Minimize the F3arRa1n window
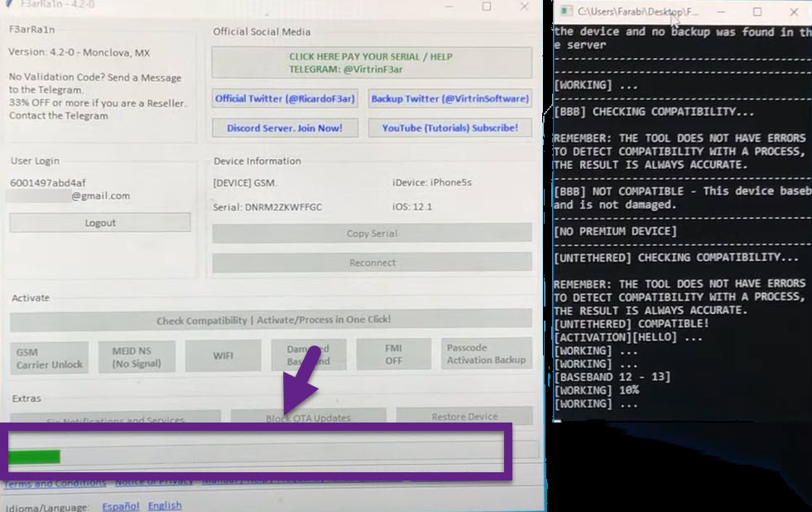The image size is (812, 512). 449,7
